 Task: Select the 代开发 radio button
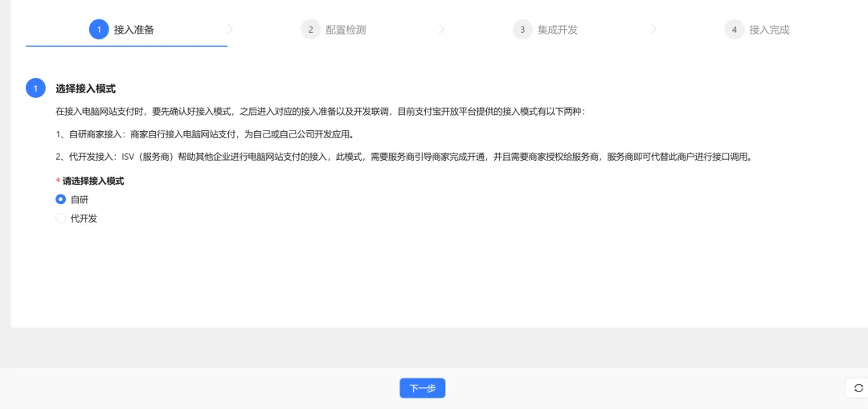point(60,218)
